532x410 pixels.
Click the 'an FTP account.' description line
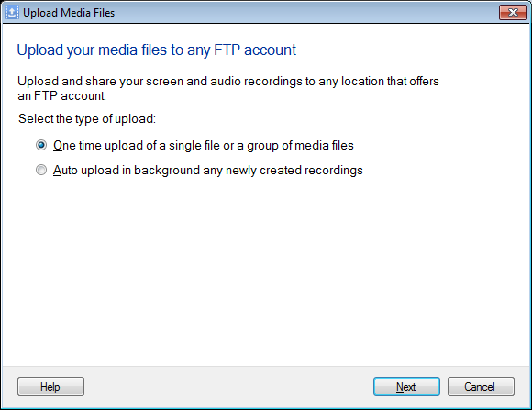point(61,96)
